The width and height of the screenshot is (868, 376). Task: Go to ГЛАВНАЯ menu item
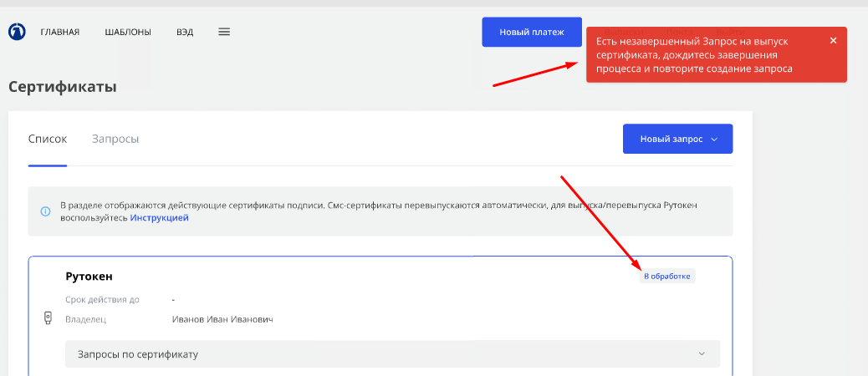[59, 32]
